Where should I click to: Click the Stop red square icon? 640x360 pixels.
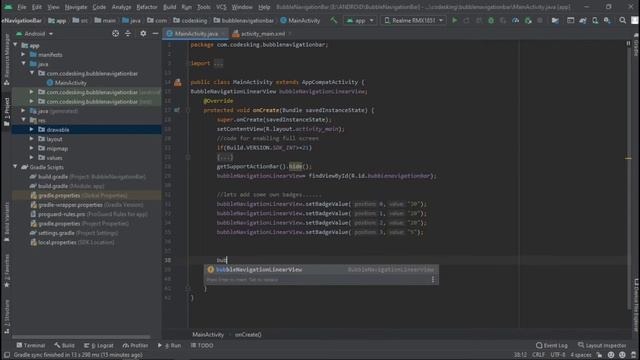pos(540,20)
